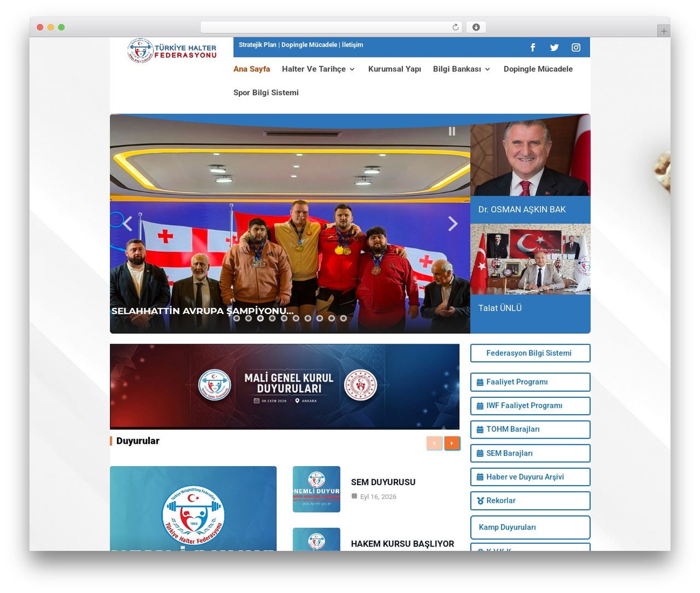Click the calendar icon of SEM Barajları
The height and width of the screenshot is (593, 700).
(480, 454)
